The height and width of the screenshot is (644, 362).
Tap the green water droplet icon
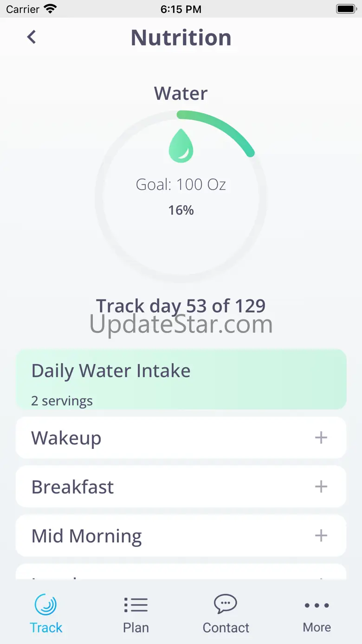181,146
